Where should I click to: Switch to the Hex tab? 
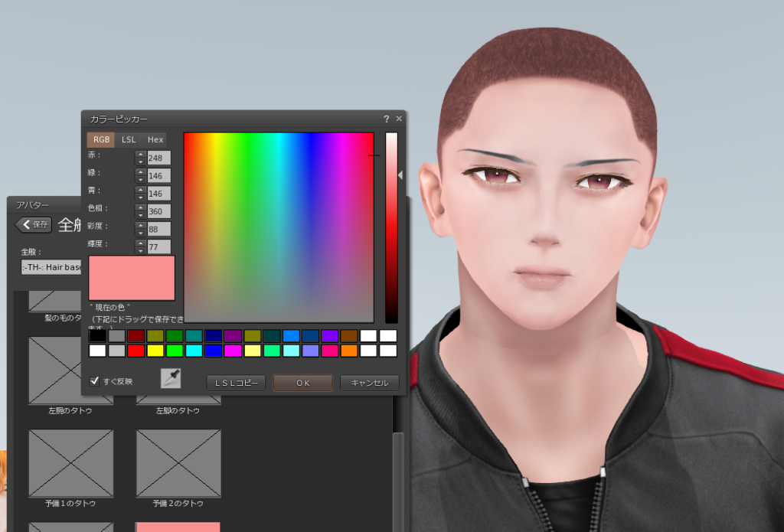(x=155, y=139)
